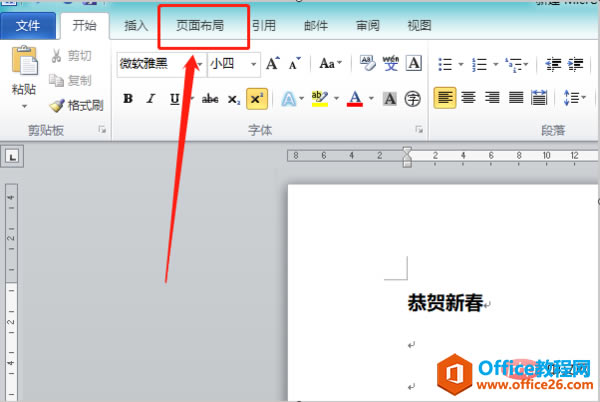Open the line spacing dropdown
Image resolution: width=600 pixels, height=402 pixels.
point(575,98)
